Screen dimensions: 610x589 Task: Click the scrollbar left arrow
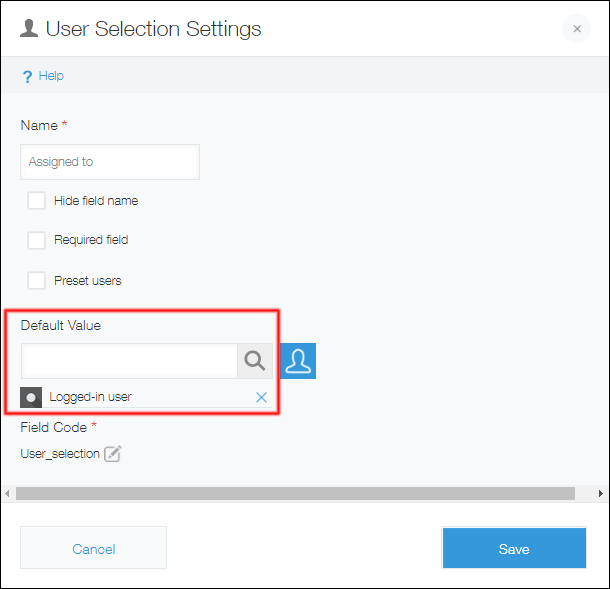[x=7, y=493]
